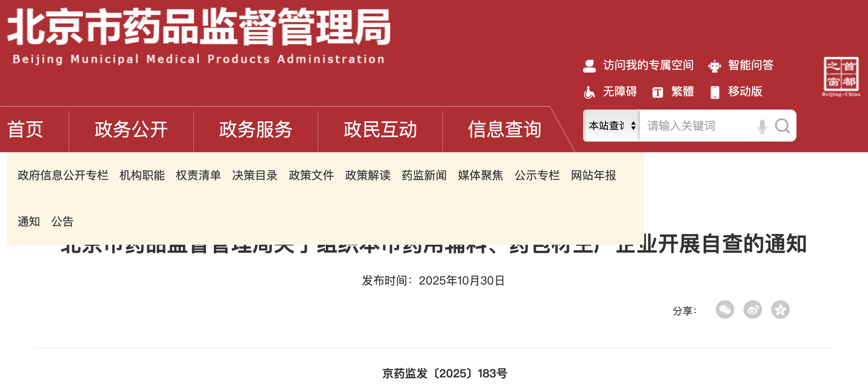Open the 本站查询 search scope dropdown
The width and height of the screenshot is (868, 392).
(x=612, y=126)
